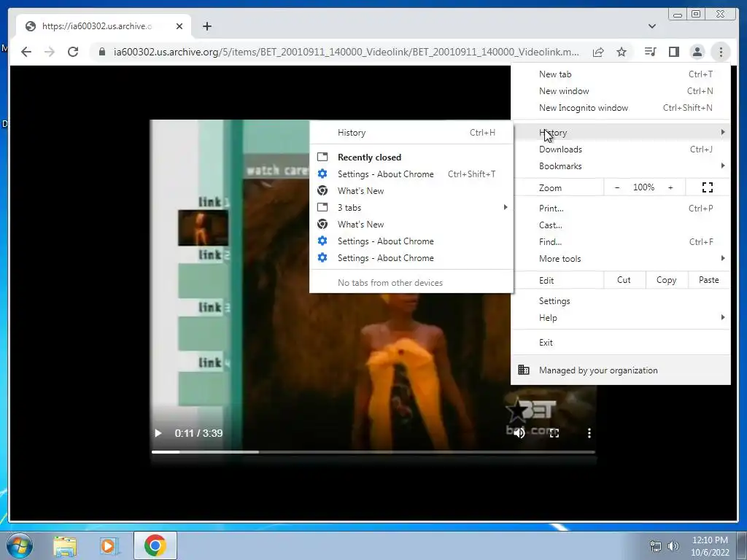Expand the Help submenu
Screen dimensions: 747x560
point(621,318)
